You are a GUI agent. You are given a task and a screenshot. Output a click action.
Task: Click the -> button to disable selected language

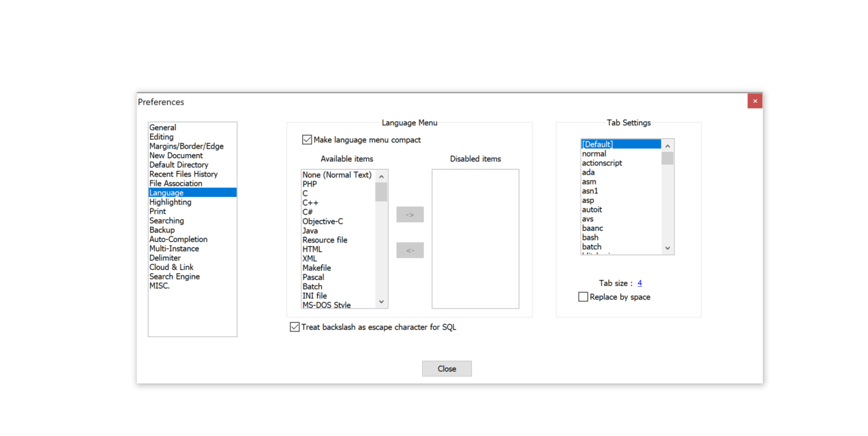[x=409, y=214]
